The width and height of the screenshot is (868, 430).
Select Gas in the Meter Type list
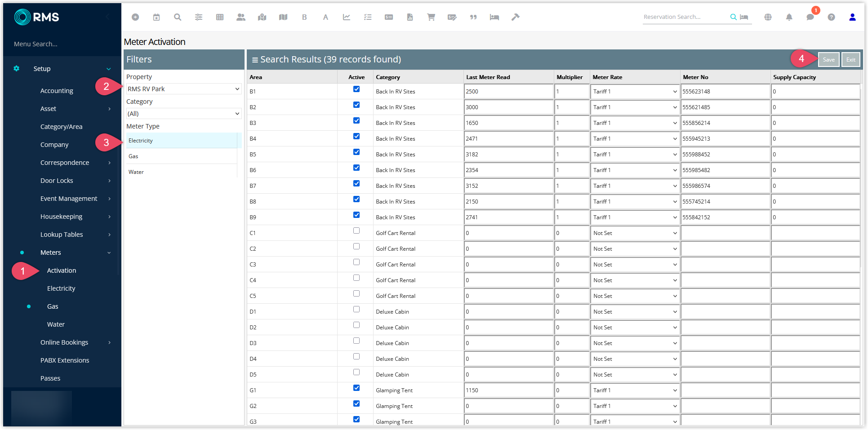point(182,156)
